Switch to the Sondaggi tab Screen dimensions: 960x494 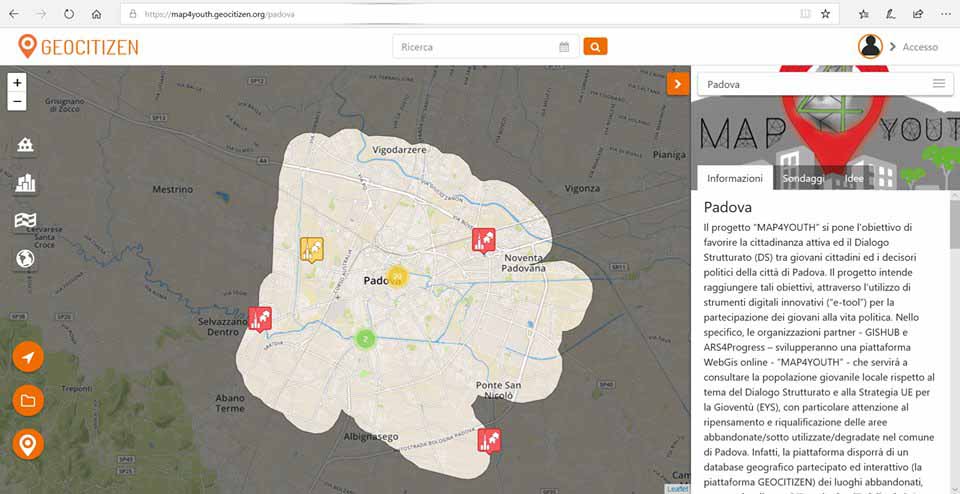[804, 178]
